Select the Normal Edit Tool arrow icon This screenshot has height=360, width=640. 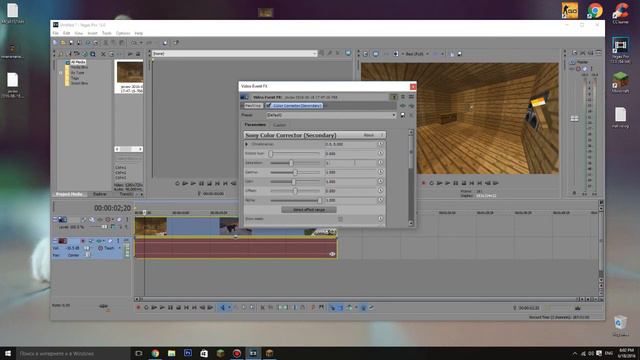pyautogui.click(x=222, y=307)
